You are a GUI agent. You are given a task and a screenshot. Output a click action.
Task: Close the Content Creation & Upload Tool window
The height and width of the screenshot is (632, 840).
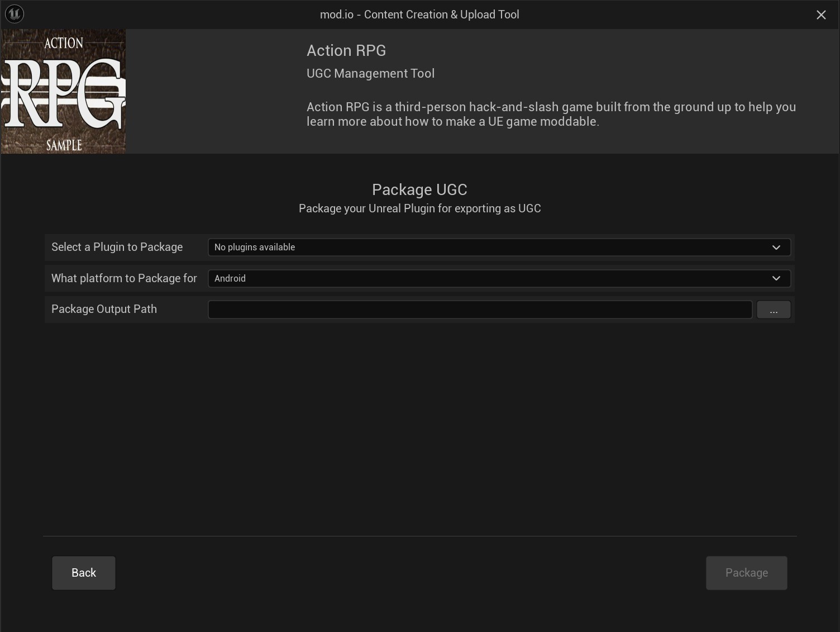[821, 15]
